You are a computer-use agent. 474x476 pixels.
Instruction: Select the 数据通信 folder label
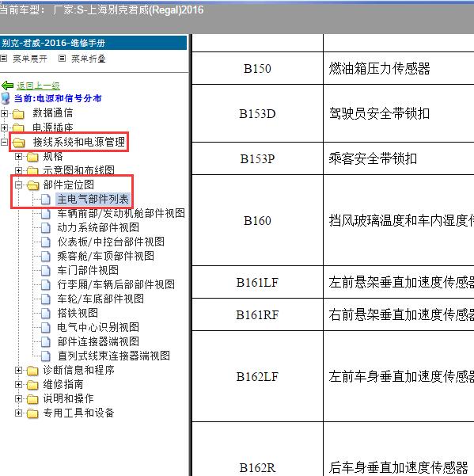coord(53,113)
